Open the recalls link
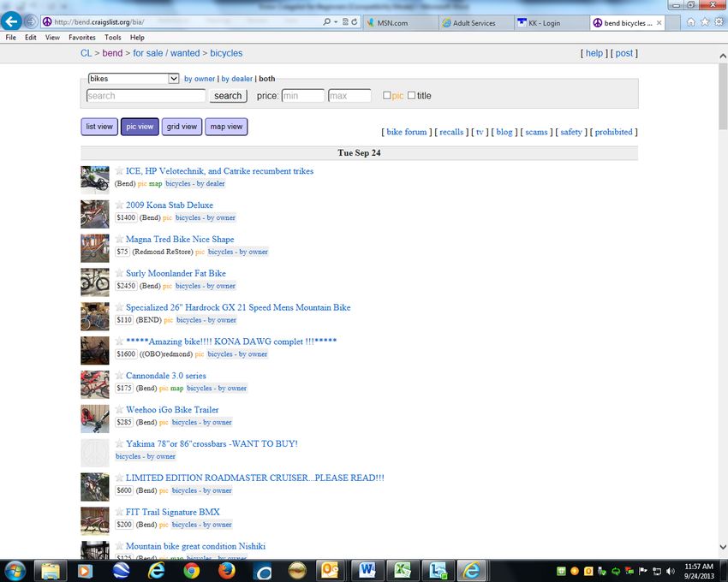Image resolution: width=728 pixels, height=582 pixels. tap(451, 132)
